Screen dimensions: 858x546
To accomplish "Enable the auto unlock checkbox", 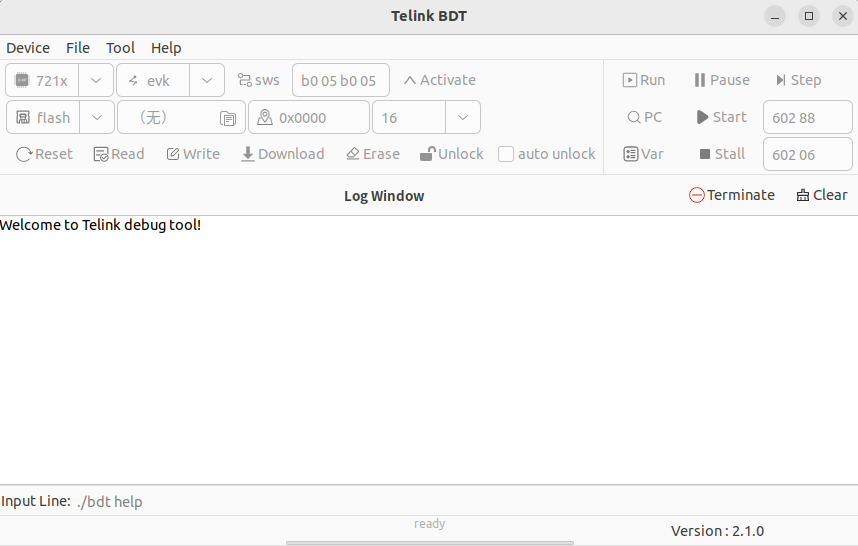I will [506, 154].
